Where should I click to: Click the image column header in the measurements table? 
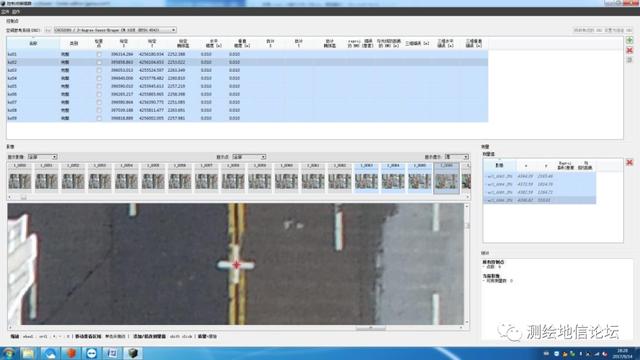tap(499, 165)
